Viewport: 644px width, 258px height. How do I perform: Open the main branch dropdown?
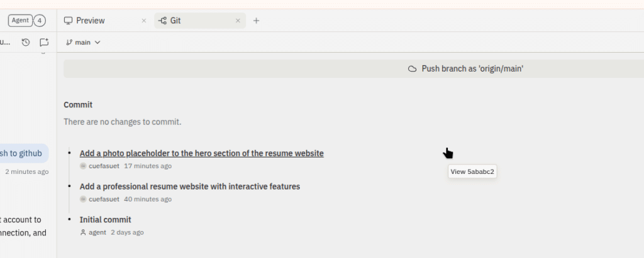[83, 42]
